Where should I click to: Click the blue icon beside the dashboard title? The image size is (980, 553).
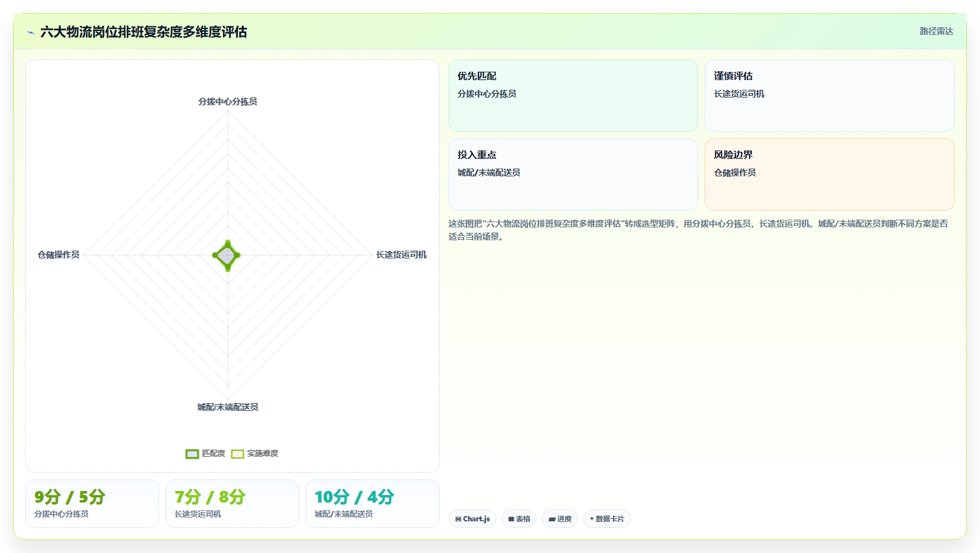pos(30,32)
